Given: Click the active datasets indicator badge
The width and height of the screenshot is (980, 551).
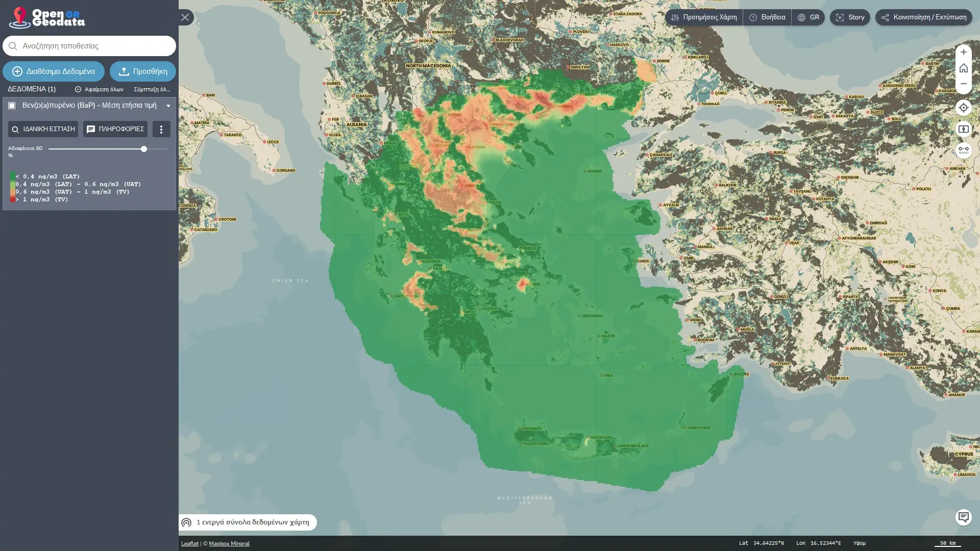Looking at the screenshot, I should (248, 522).
